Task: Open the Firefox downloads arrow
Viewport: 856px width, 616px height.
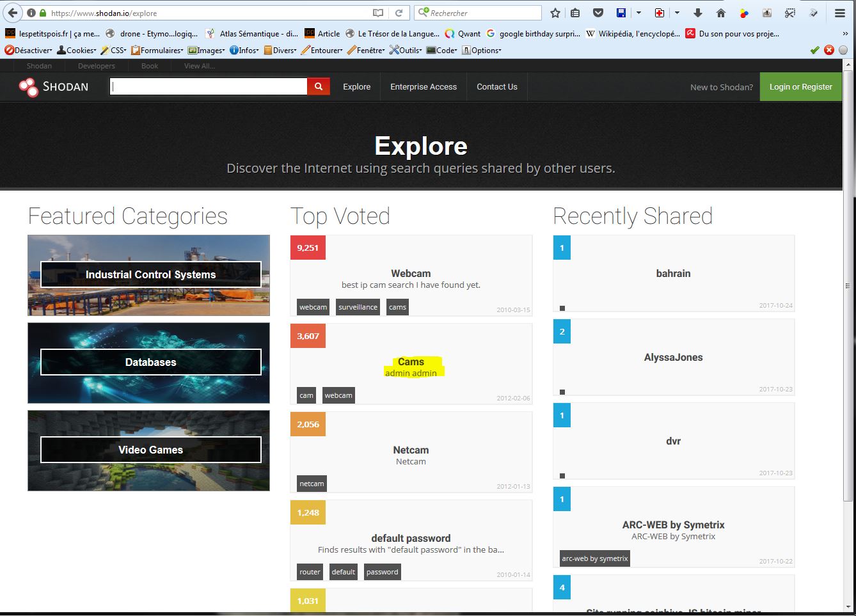Action: coord(698,13)
